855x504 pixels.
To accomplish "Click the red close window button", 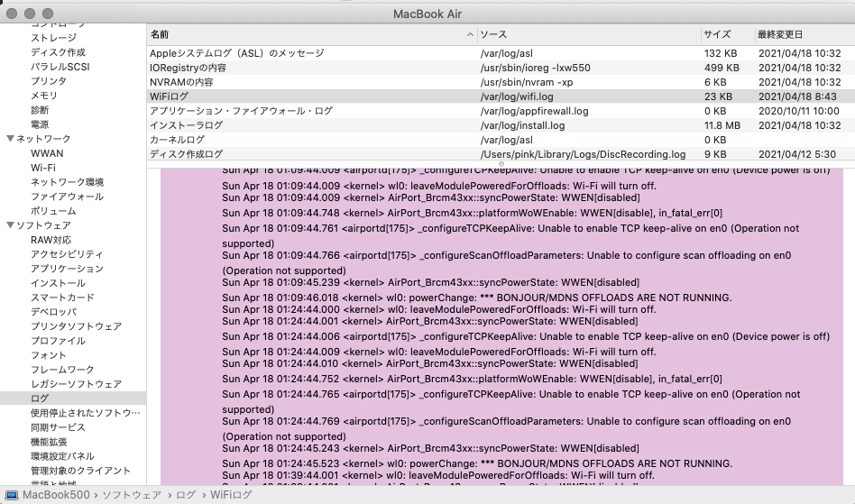I will pos(12,14).
